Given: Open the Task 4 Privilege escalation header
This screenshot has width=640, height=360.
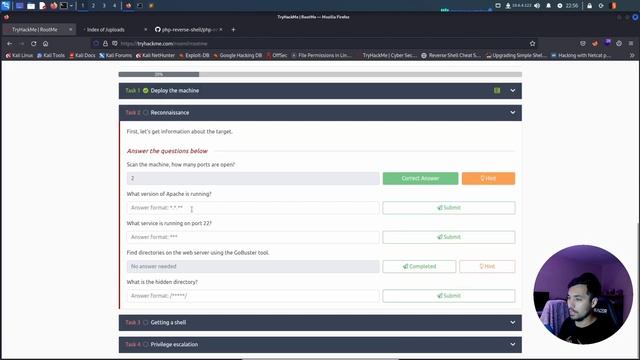Looking at the screenshot, I should pos(320,344).
